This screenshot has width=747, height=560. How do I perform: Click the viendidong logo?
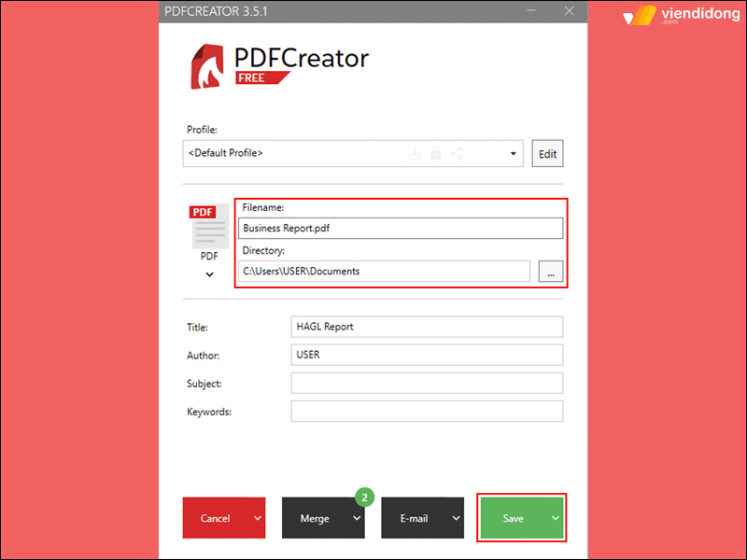[x=682, y=15]
